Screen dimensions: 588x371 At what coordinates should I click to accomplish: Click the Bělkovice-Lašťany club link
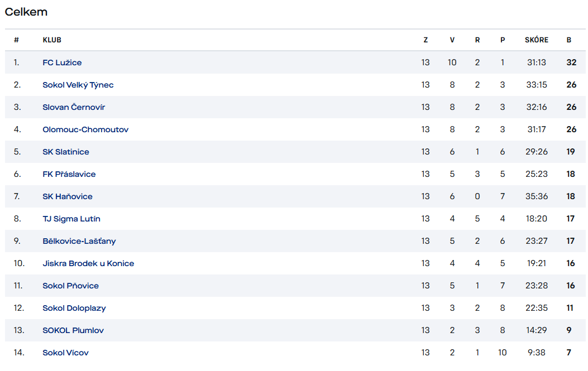[79, 241]
